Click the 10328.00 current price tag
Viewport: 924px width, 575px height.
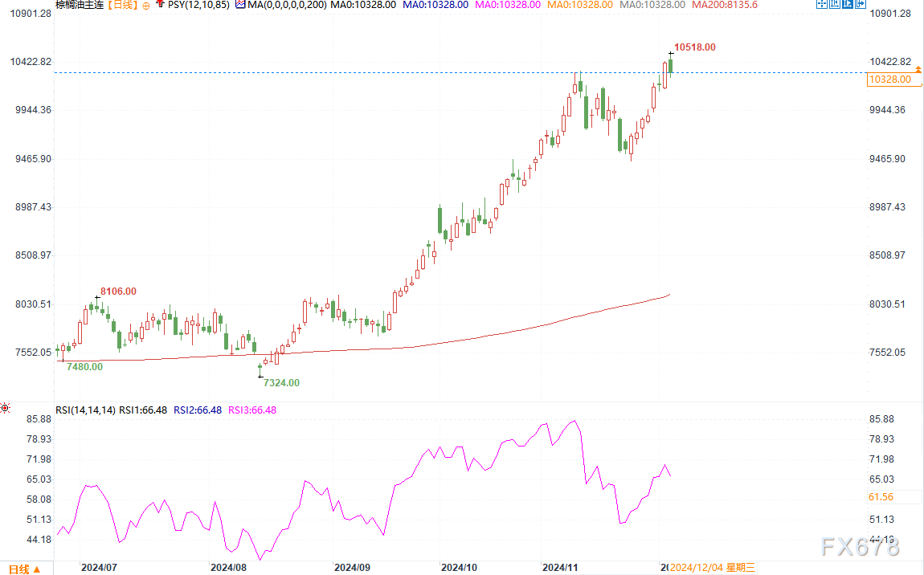pyautogui.click(x=890, y=79)
